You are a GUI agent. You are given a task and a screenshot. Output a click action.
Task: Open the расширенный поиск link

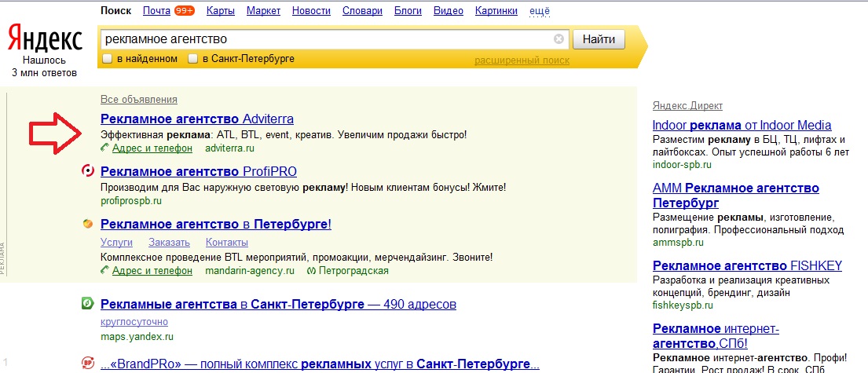pyautogui.click(x=522, y=60)
